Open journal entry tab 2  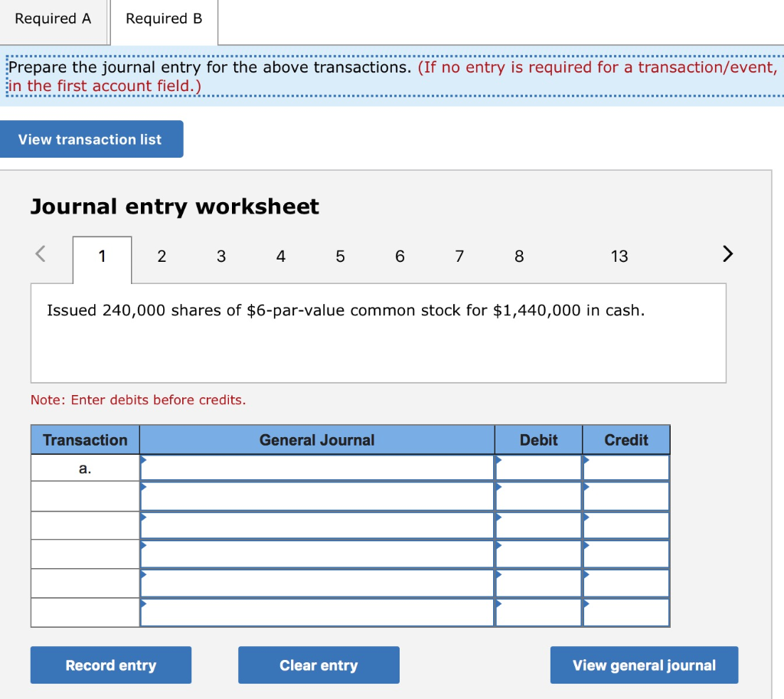tap(162, 256)
